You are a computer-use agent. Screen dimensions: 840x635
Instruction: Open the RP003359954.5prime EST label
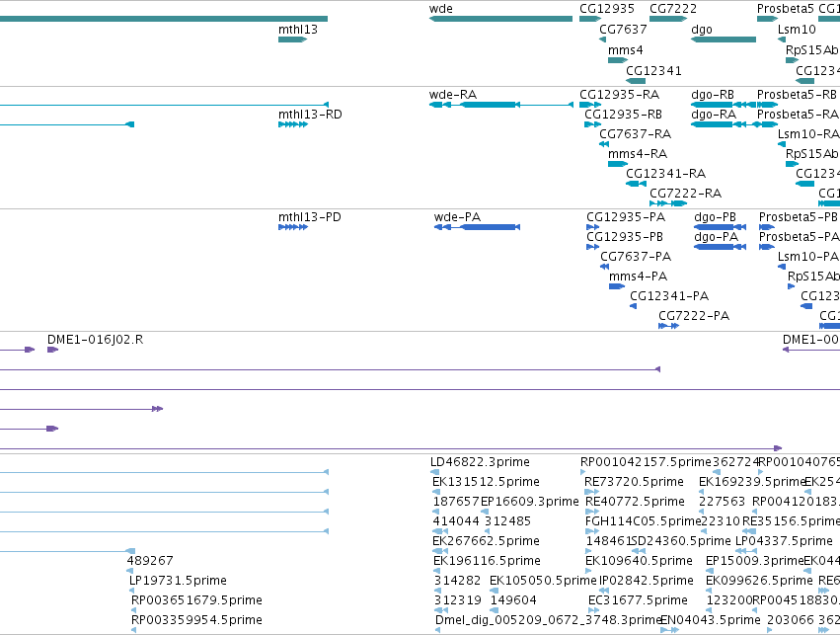pyautogui.click(x=196, y=620)
